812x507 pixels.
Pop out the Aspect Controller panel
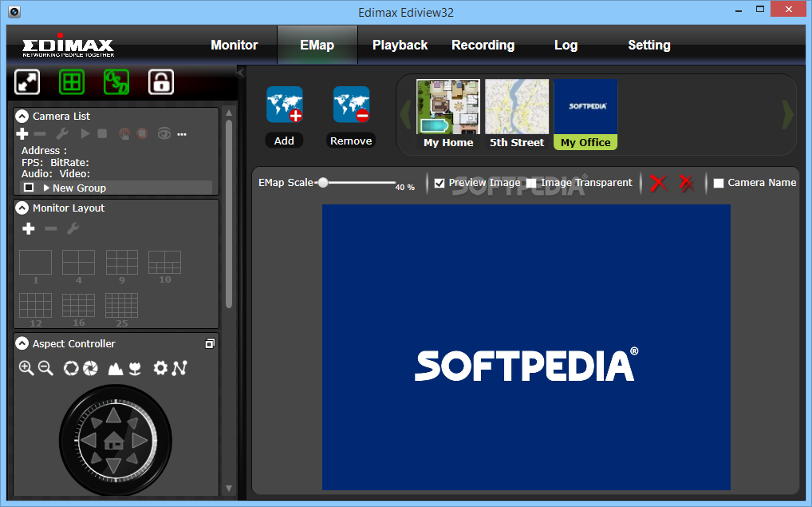pos(210,343)
